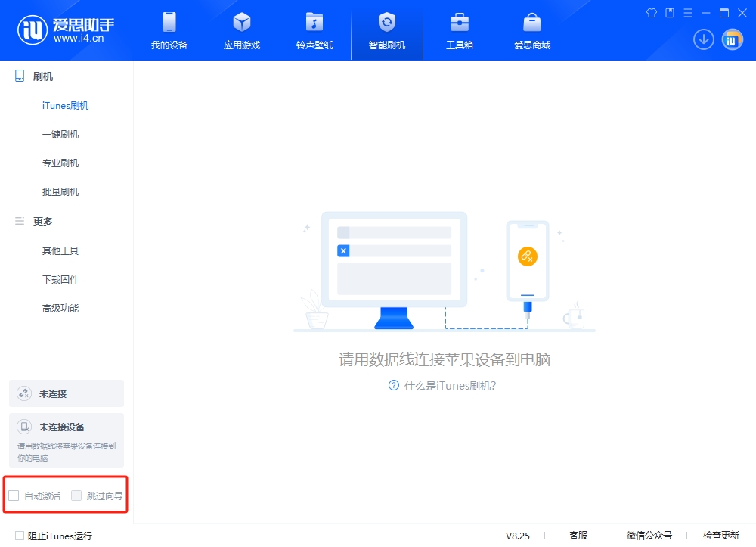Switch to 一键刷机 flashing mode
The image size is (756, 547).
(x=60, y=134)
